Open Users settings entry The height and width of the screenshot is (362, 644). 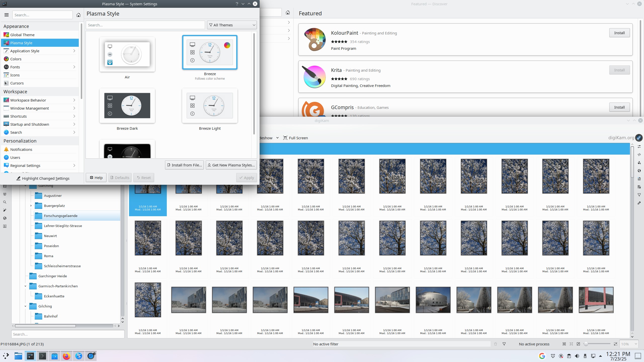pyautogui.click(x=40, y=157)
